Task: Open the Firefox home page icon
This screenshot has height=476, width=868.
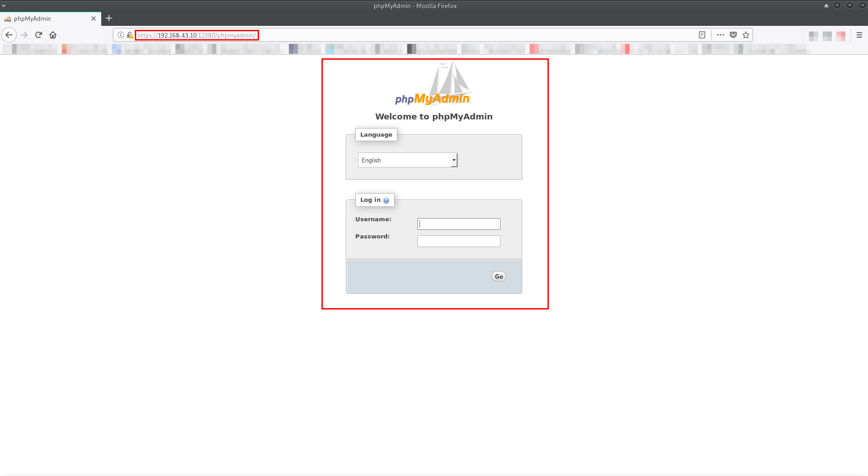Action: (x=53, y=35)
